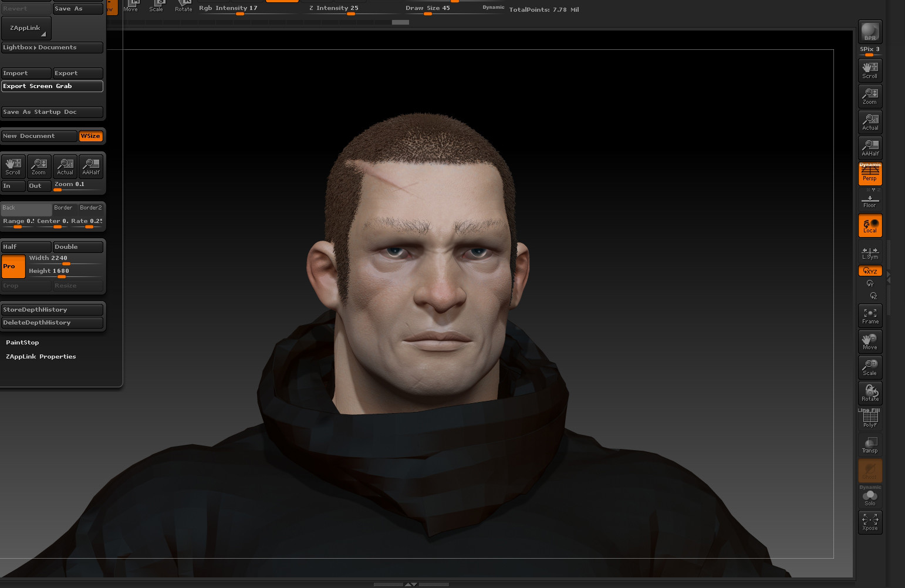This screenshot has width=905, height=588.
Task: Open Lightbox via the Lightbox Documents bar
Action: click(x=52, y=48)
